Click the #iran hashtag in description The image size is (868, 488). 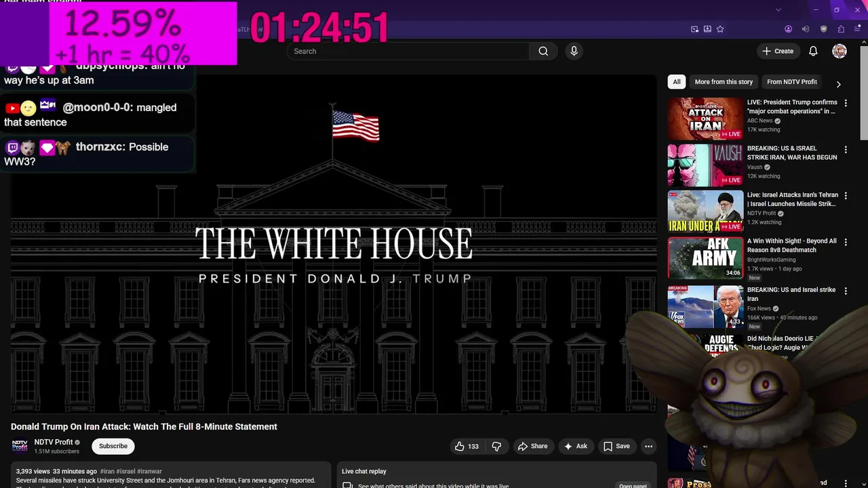pyautogui.click(x=107, y=471)
